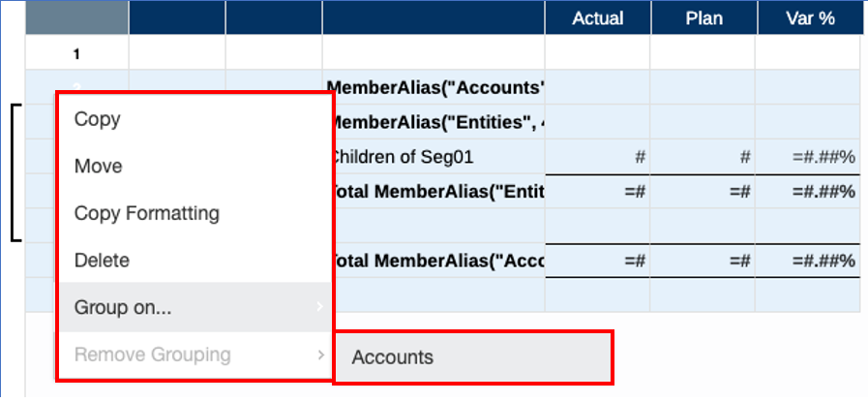Open the Group on... submenu
The image size is (868, 402).
point(122,308)
